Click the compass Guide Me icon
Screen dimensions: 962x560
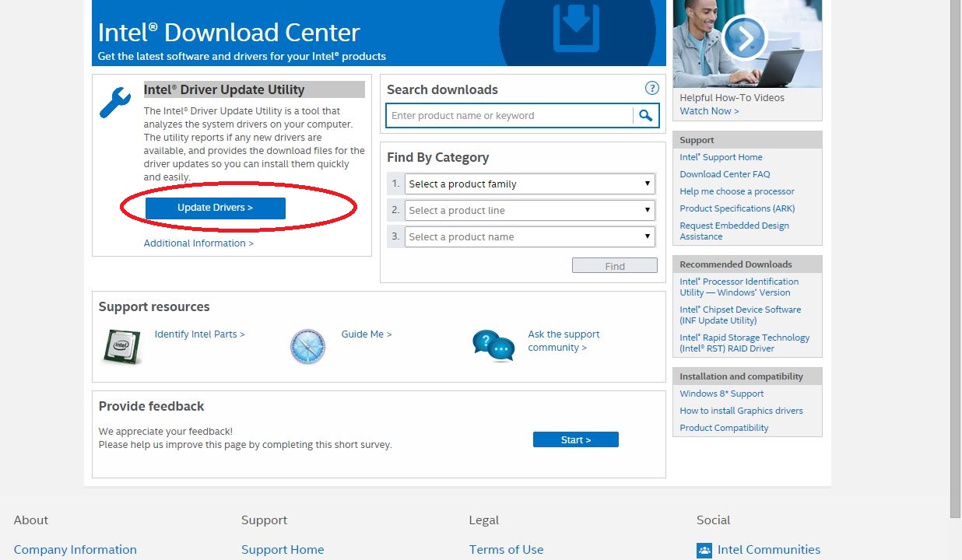coord(307,346)
